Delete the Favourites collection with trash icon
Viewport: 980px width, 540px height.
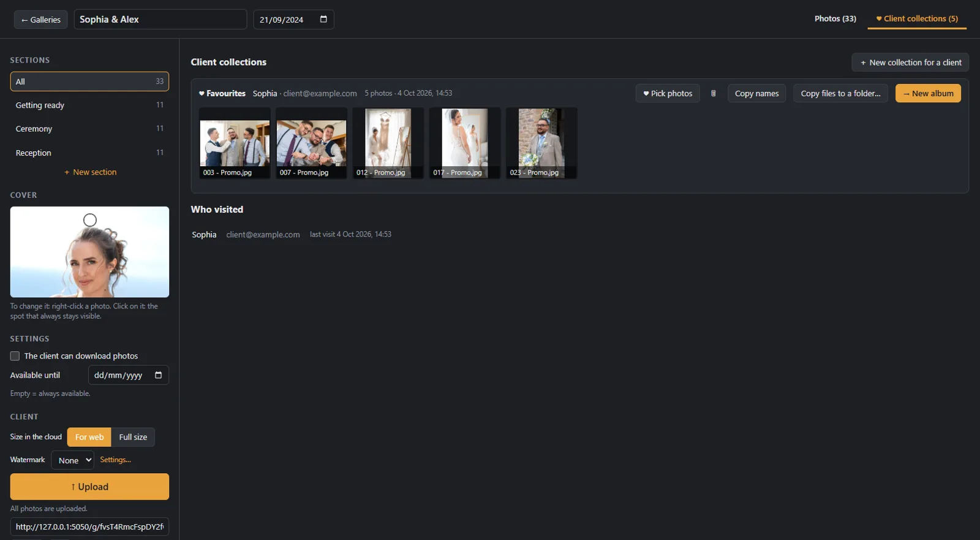coord(713,93)
